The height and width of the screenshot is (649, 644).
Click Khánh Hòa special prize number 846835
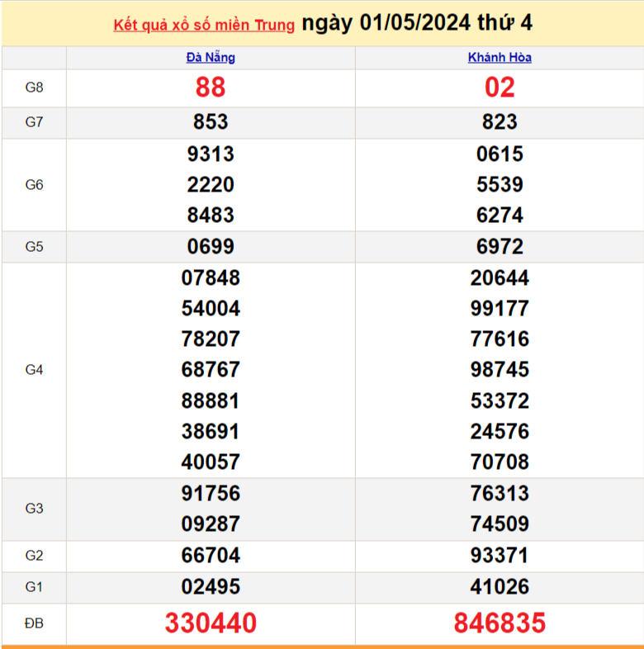(x=500, y=623)
